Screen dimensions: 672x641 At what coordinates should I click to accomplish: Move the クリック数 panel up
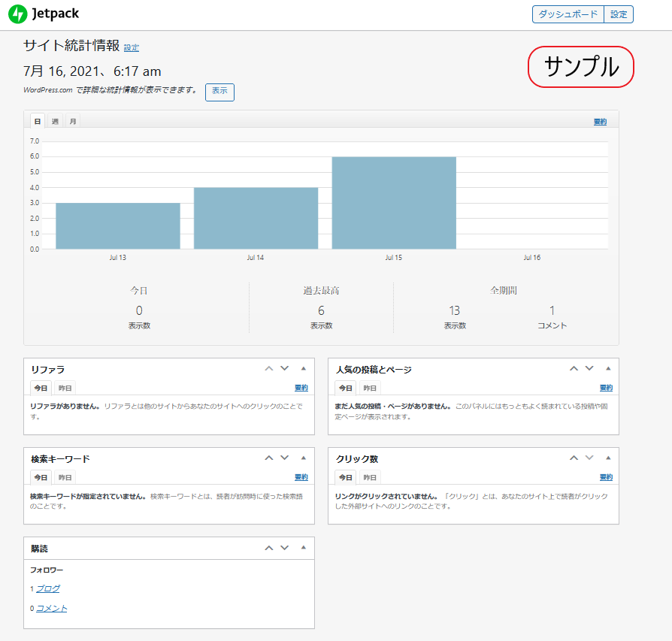(x=574, y=458)
